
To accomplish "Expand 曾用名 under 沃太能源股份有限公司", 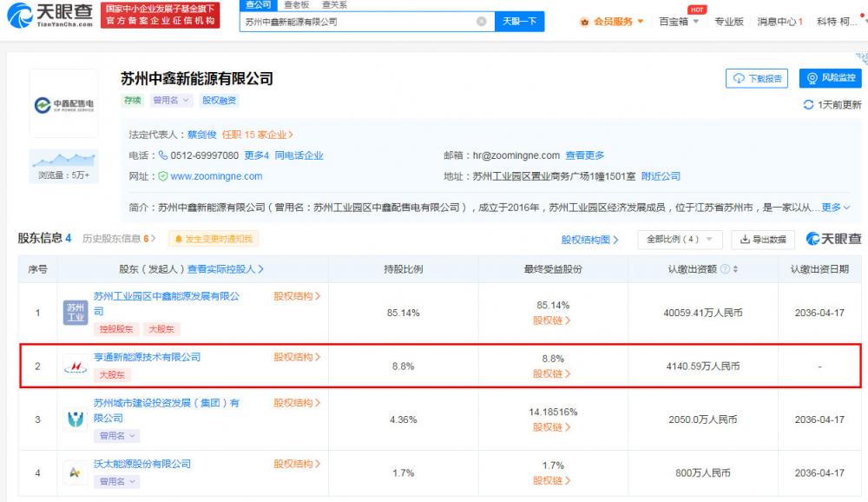I will [x=116, y=482].
